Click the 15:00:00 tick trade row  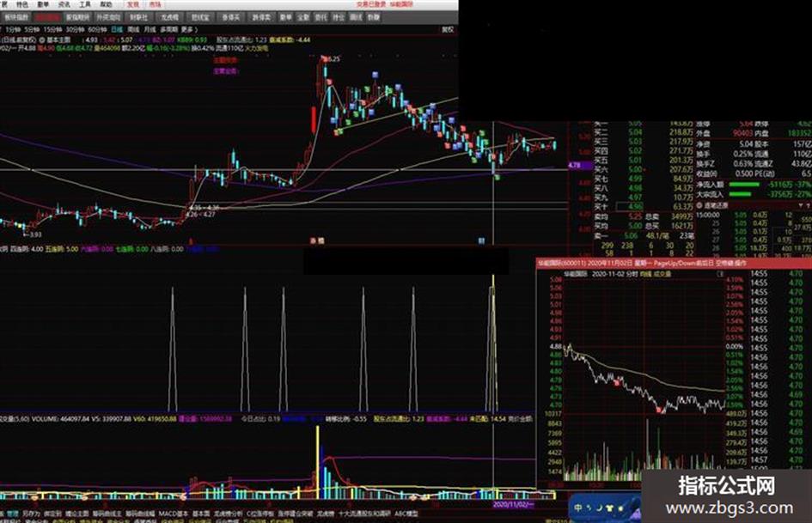pyautogui.click(x=754, y=215)
